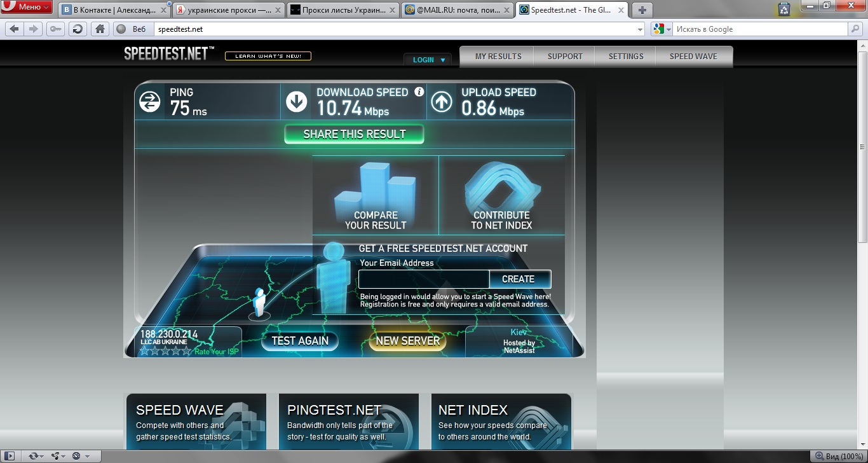Screen dimensions: 868x463
Task: Open a new tab with plus button
Action: 642,10
